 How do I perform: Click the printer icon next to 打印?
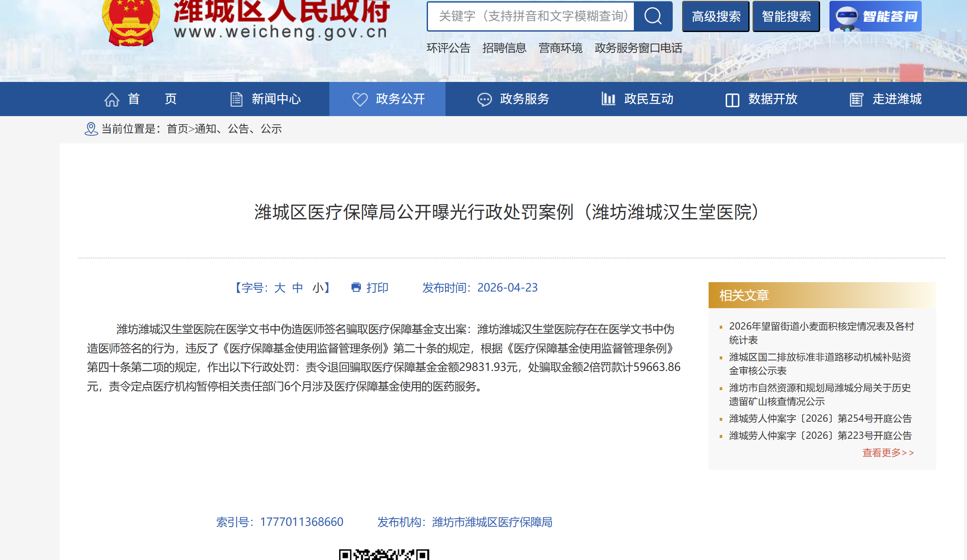356,287
